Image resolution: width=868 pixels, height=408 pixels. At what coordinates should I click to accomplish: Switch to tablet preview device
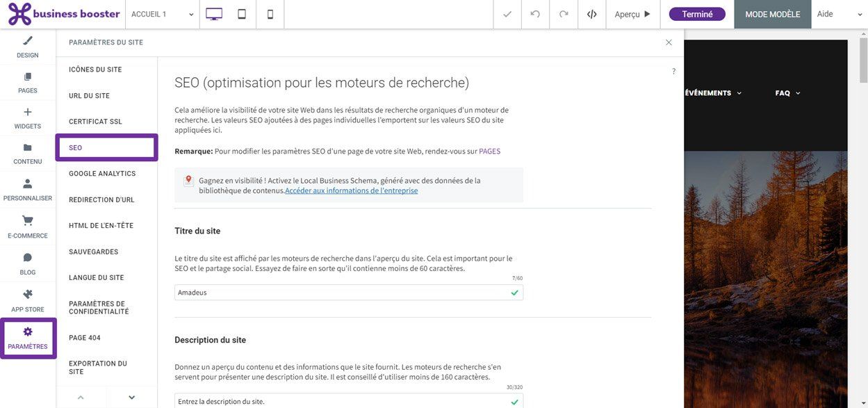[x=242, y=14]
